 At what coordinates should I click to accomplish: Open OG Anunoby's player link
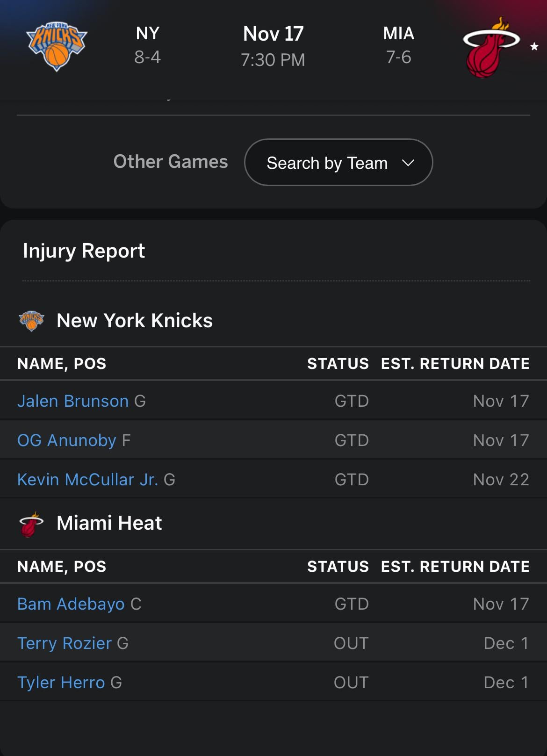pyautogui.click(x=67, y=440)
